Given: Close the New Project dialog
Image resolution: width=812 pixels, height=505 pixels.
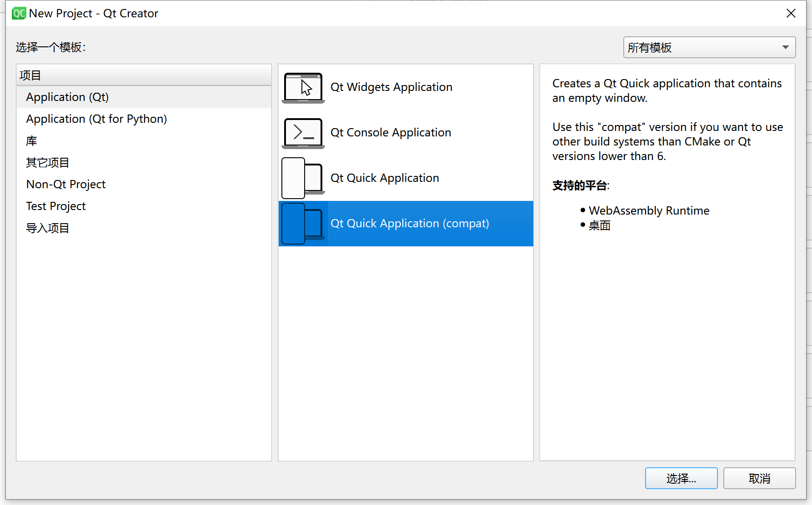Looking at the screenshot, I should point(791,14).
